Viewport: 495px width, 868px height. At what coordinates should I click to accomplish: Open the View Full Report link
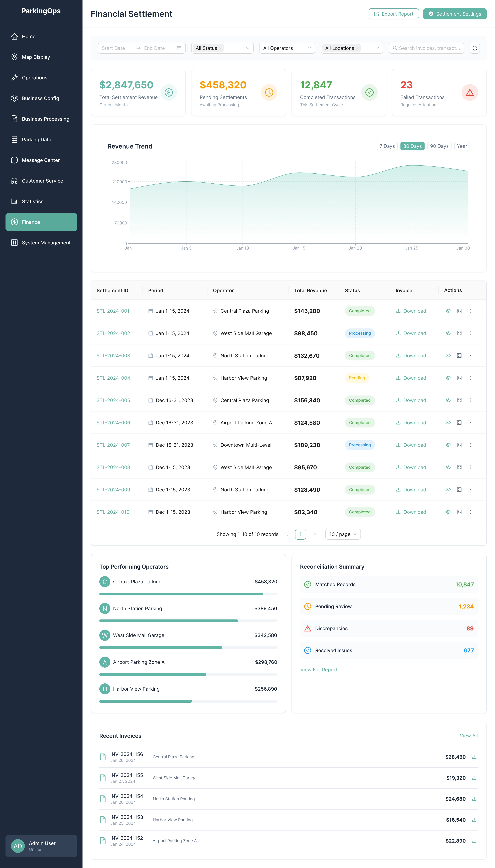[318, 669]
